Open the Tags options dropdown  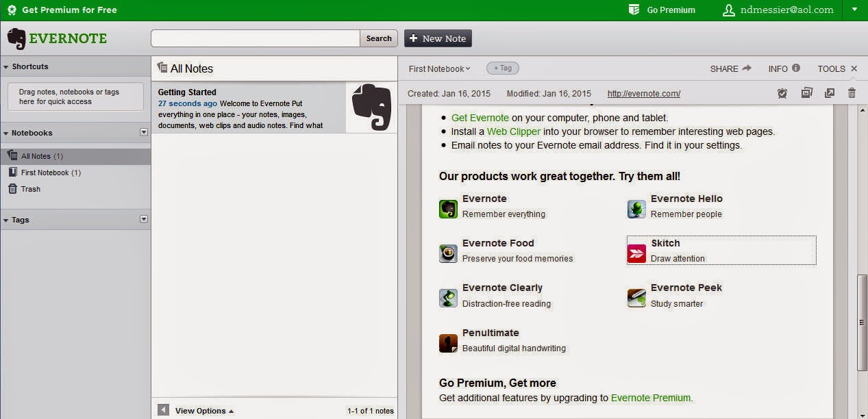coord(144,219)
